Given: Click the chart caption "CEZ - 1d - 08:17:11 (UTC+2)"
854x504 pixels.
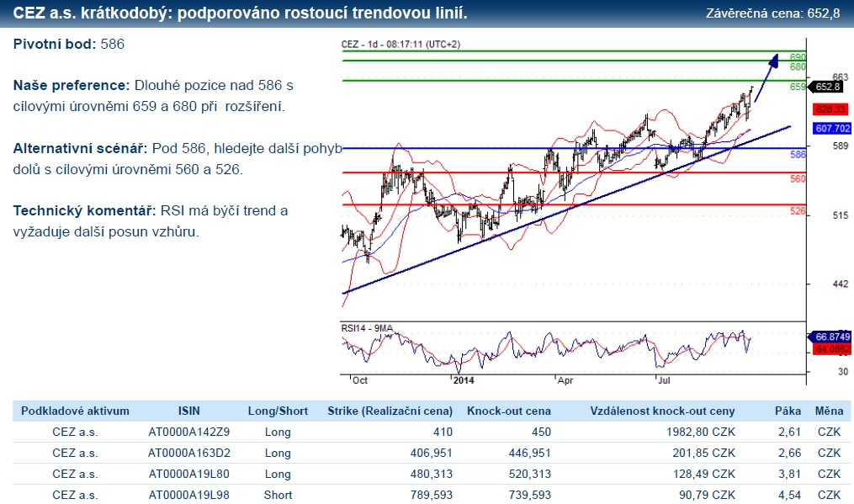Looking at the screenshot, I should coord(400,44).
